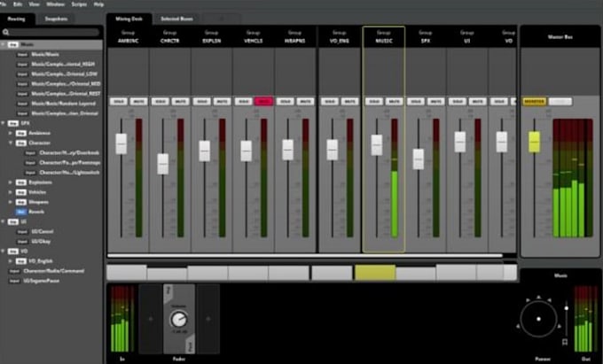
Task: Click the mixer horizontal scrollbar
Action: pos(305,256)
